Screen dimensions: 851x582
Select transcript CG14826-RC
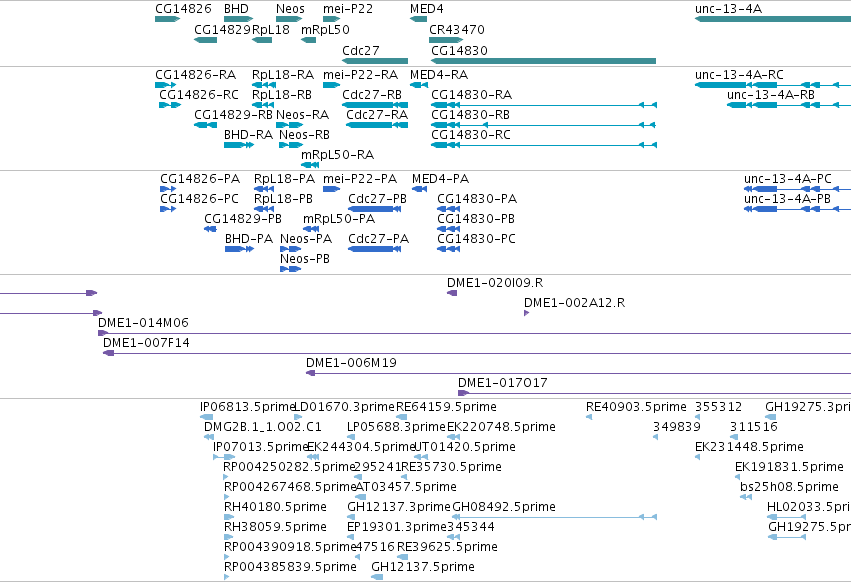coord(170,105)
